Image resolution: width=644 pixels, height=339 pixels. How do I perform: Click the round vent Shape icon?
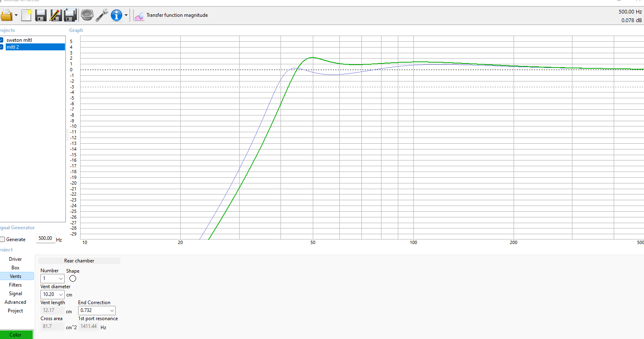point(73,278)
